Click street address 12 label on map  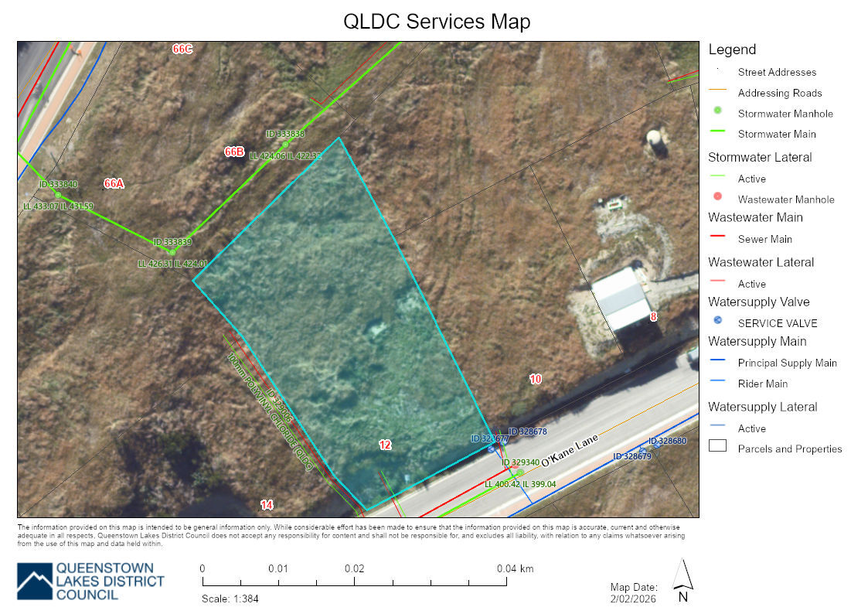pyautogui.click(x=385, y=445)
